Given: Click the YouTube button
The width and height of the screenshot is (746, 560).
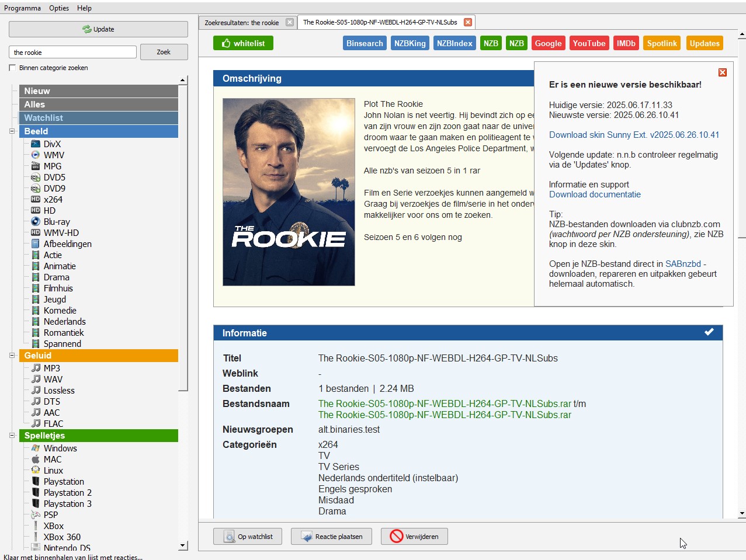Looking at the screenshot, I should coord(589,43).
